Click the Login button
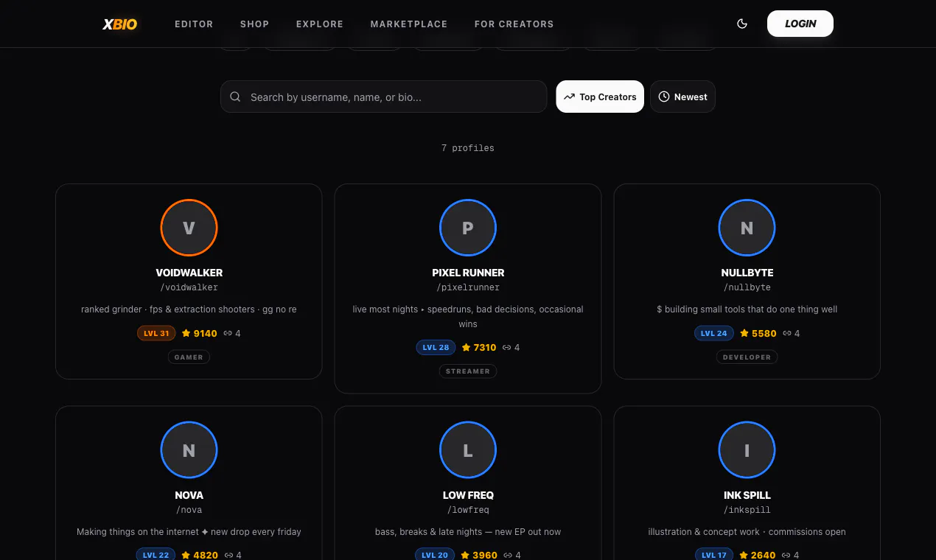 tap(800, 24)
